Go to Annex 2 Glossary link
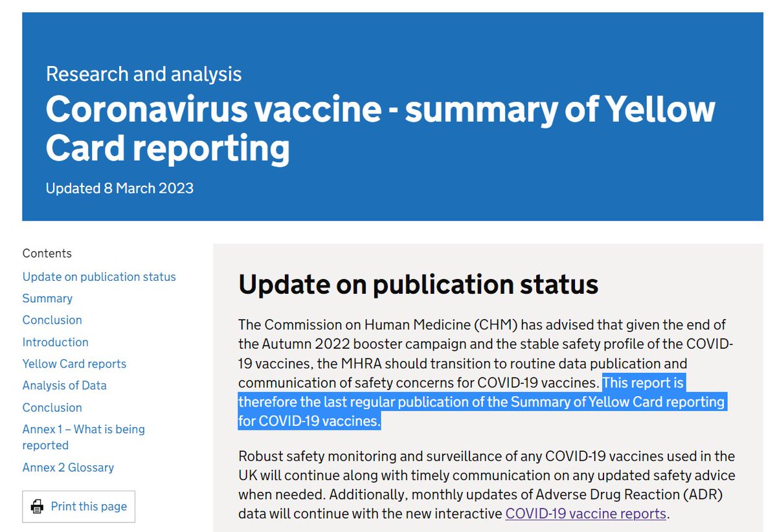Viewport: 777px width, 532px height. pos(68,467)
